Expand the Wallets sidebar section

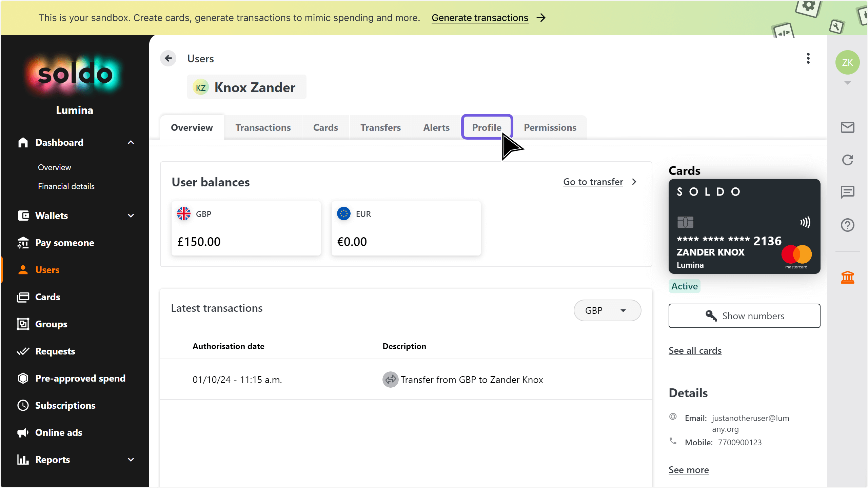(x=131, y=216)
